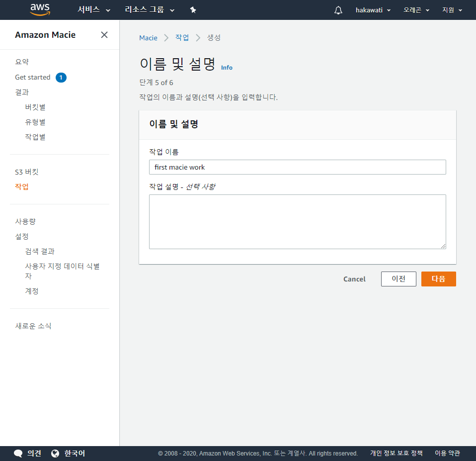The image size is (476, 461).
Task: Open 설정 in the sidebar
Action: (x=22, y=236)
